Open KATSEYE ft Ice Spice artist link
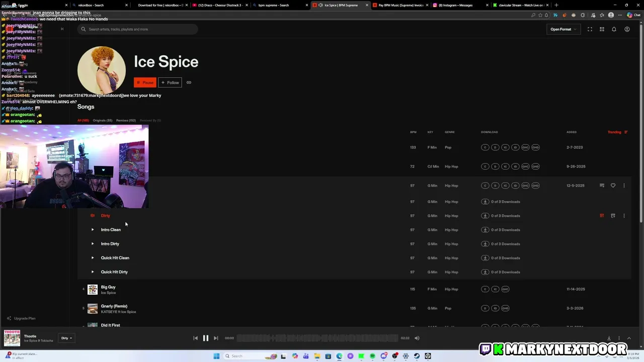The width and height of the screenshot is (644, 362). pos(119,312)
